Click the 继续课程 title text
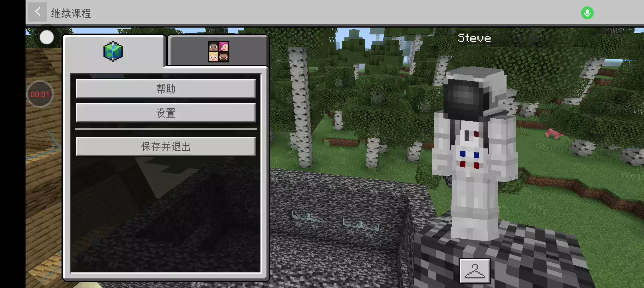Viewport: 644px width, 288px height. [x=71, y=13]
